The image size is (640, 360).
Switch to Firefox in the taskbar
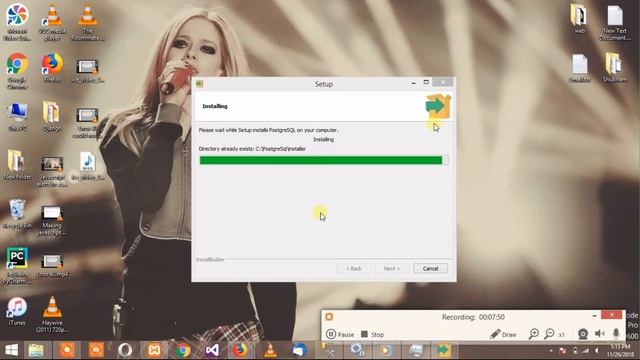(x=240, y=350)
